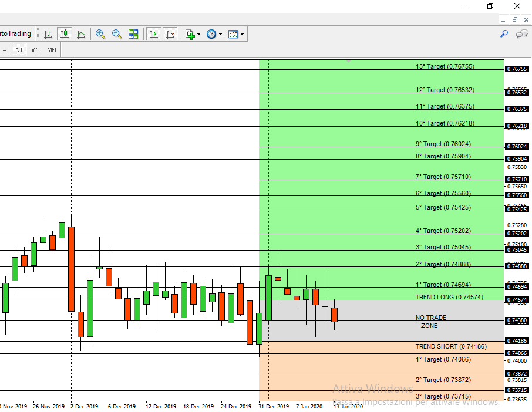Open the chat bubbles icon
The width and height of the screenshot is (532, 412).
point(522,33)
